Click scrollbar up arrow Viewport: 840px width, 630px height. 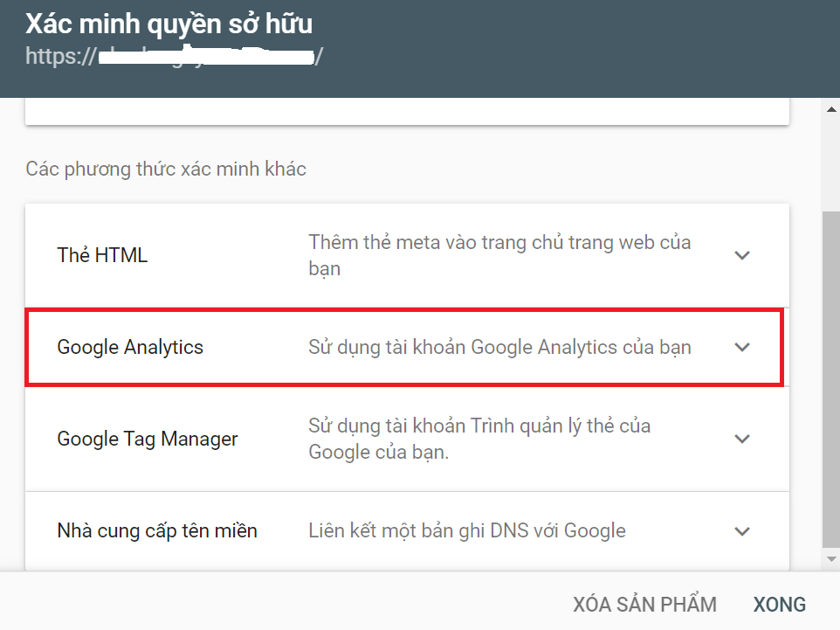[x=831, y=109]
